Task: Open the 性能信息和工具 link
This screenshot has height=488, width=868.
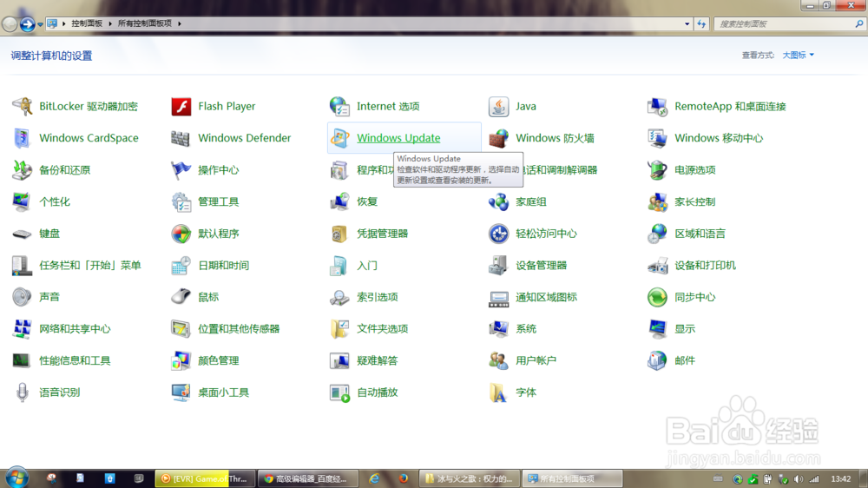Action: point(75,360)
